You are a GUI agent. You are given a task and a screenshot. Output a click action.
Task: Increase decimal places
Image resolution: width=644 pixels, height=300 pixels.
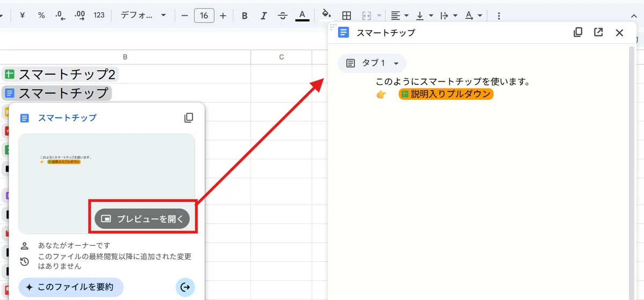pyautogui.click(x=80, y=16)
